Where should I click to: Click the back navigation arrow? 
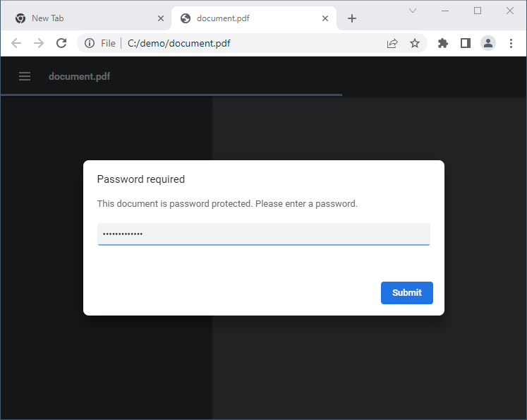pos(16,43)
